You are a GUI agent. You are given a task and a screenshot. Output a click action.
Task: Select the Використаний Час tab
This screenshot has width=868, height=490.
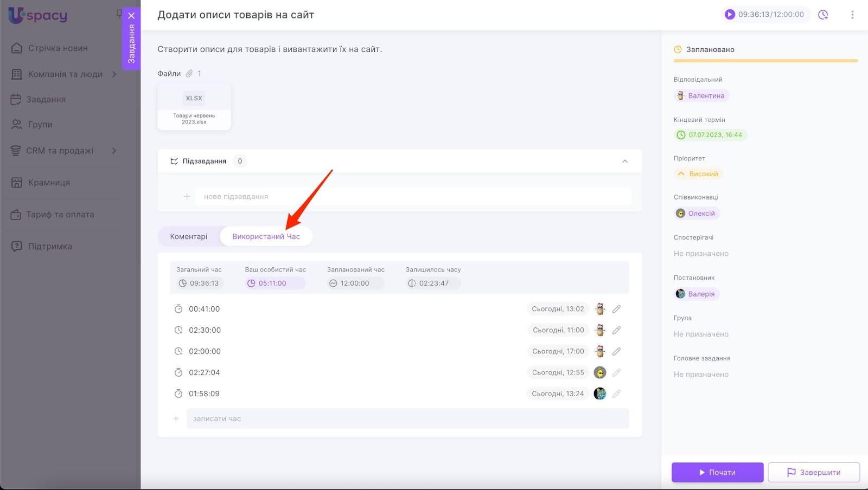266,237
